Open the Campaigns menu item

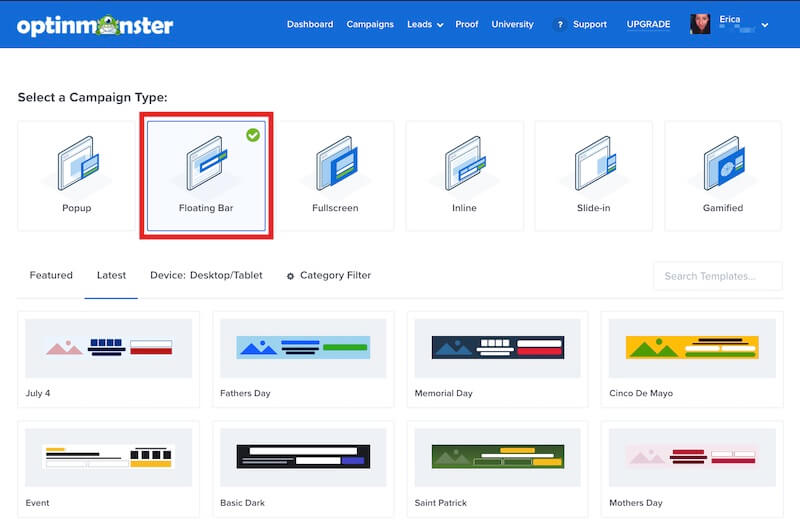[x=370, y=24]
